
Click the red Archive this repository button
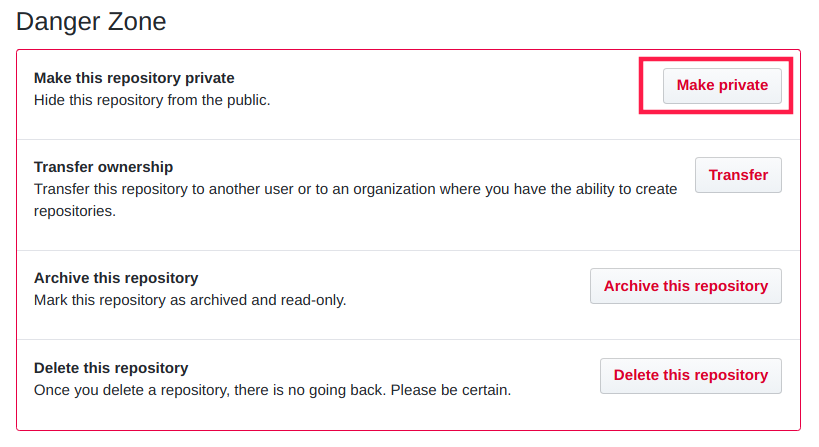(x=685, y=286)
